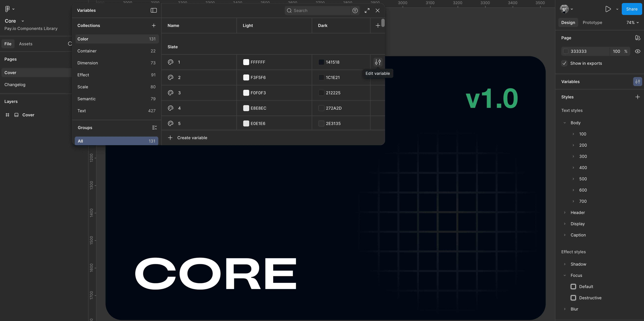This screenshot has height=321, width=644.
Task: Open the 74% zoom level dropdown
Action: click(x=632, y=22)
